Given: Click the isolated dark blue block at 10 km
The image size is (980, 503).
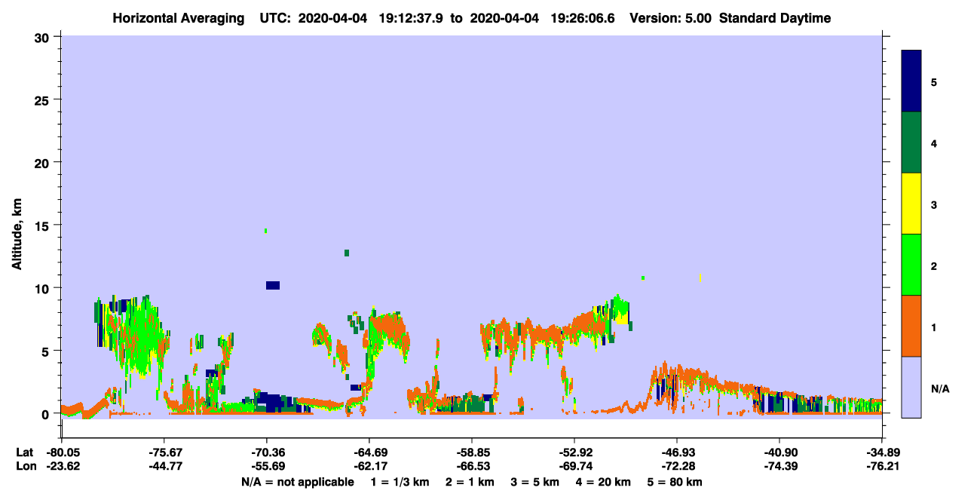Looking at the screenshot, I should (273, 285).
